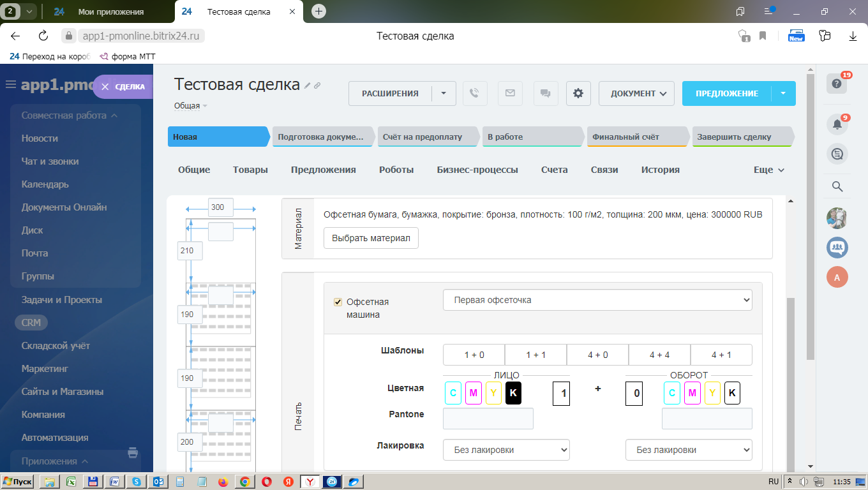
Task: Switch to the Товары tab
Action: click(250, 170)
